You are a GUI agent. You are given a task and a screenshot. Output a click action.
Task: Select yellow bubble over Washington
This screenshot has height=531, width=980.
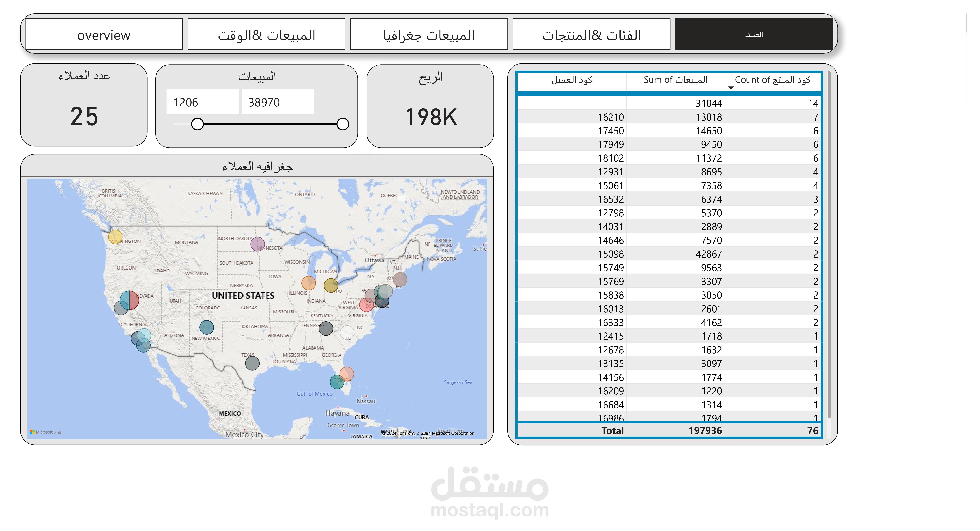[x=115, y=237]
